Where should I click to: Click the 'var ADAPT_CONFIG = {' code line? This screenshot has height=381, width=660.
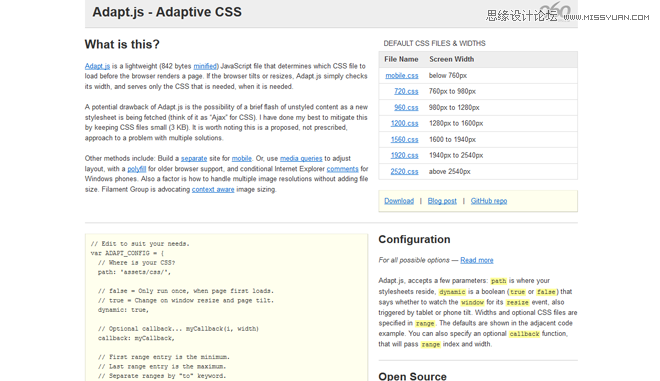(x=127, y=253)
